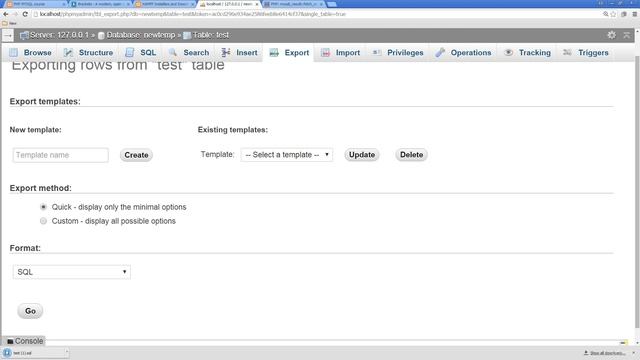Click the table icon in breadcrumb
This screenshot has width=640, height=360.
tap(187, 36)
